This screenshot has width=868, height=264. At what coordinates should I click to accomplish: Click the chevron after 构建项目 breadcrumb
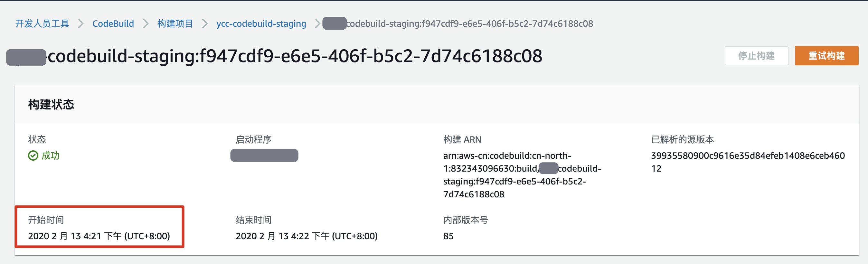pyautogui.click(x=204, y=24)
